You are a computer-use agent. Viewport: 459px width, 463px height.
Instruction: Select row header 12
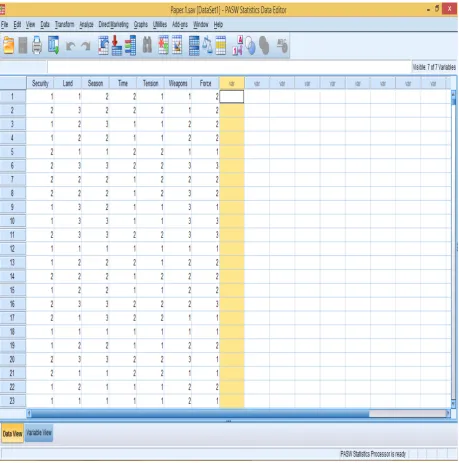(13, 249)
